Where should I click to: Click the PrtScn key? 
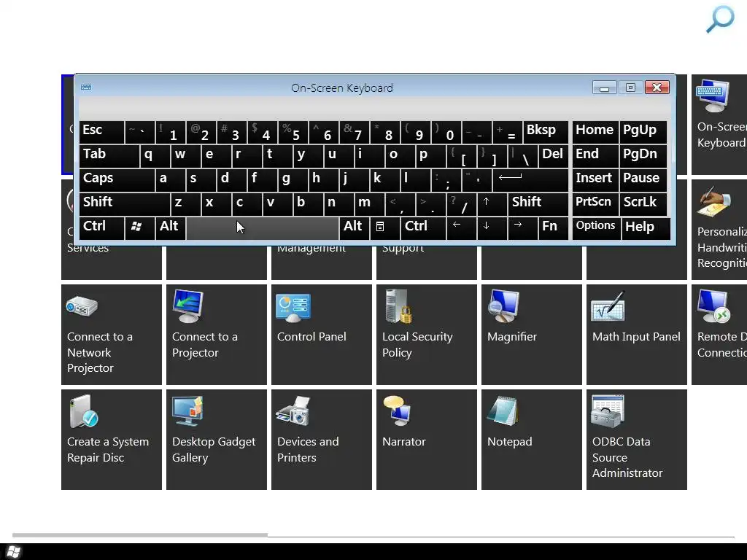[595, 204]
